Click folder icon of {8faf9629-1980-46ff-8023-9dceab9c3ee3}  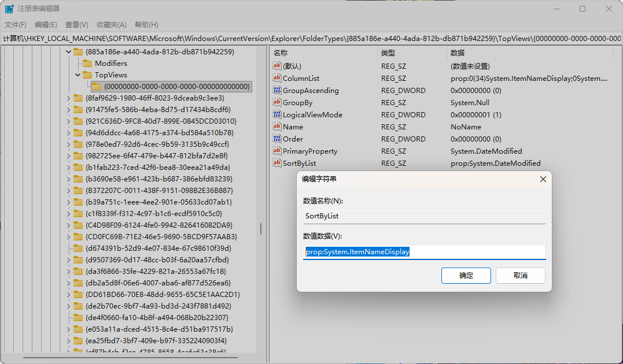point(78,98)
